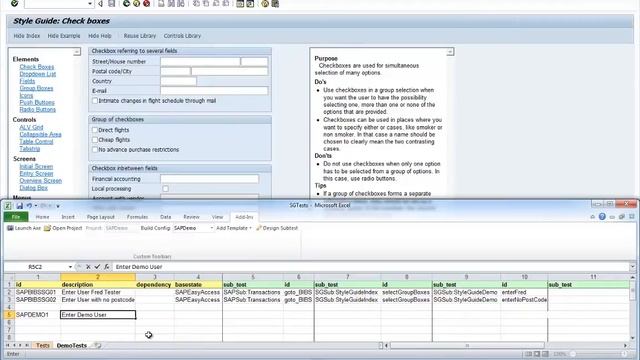Click the Hide Index button
Screen dimensions: 640x360
pyautogui.click(x=27, y=36)
